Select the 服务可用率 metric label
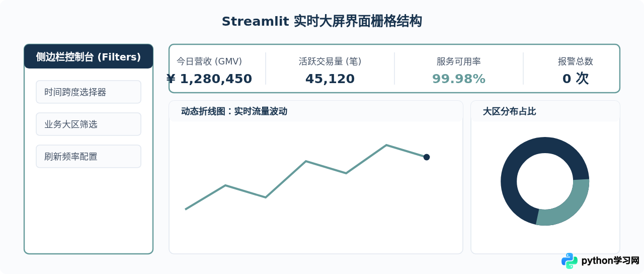The image size is (644, 274). point(459,61)
